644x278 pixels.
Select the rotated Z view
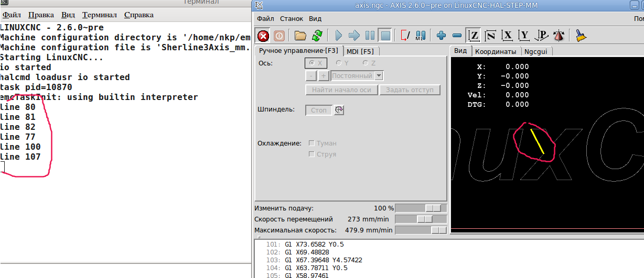click(x=490, y=36)
